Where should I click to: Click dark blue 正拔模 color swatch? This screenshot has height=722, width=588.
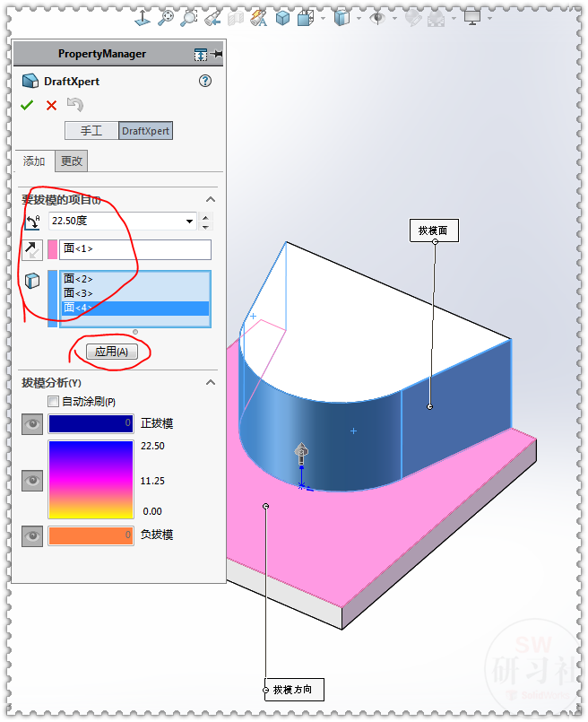pos(91,423)
